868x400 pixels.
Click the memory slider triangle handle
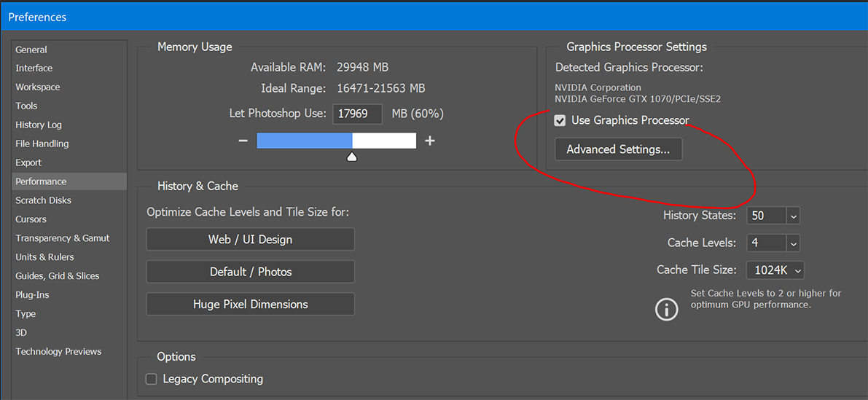tap(351, 157)
